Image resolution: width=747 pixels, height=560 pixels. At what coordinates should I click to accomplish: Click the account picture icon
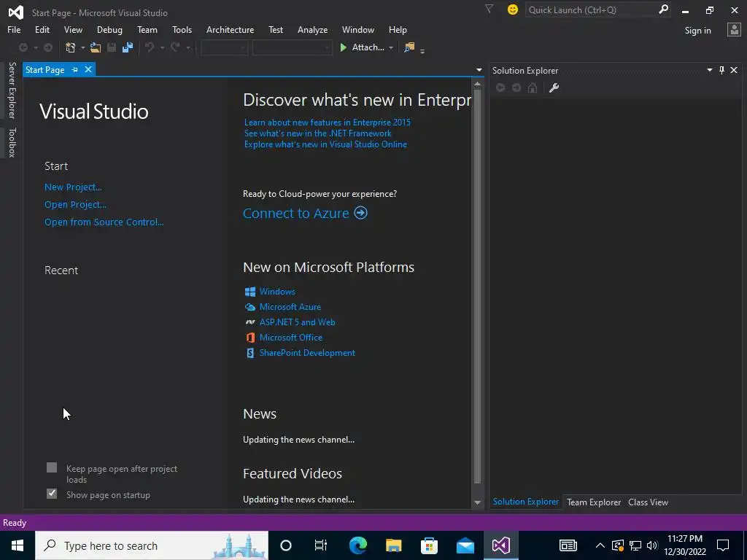pos(734,30)
